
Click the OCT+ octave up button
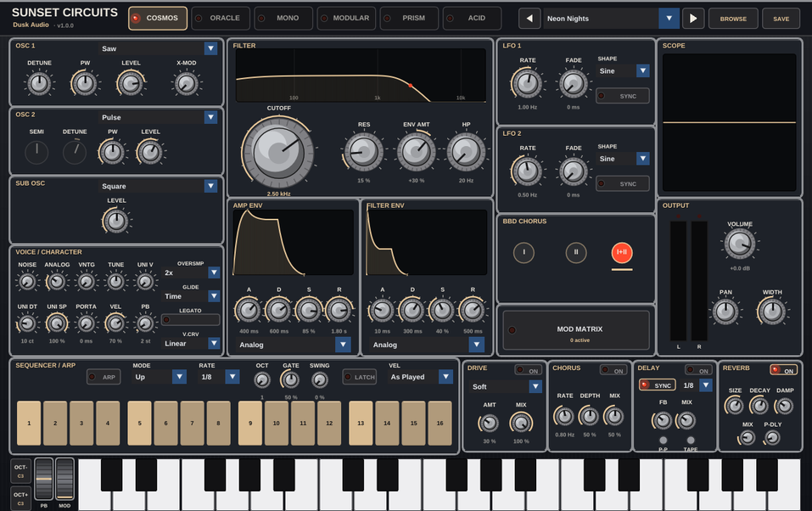coord(20,498)
